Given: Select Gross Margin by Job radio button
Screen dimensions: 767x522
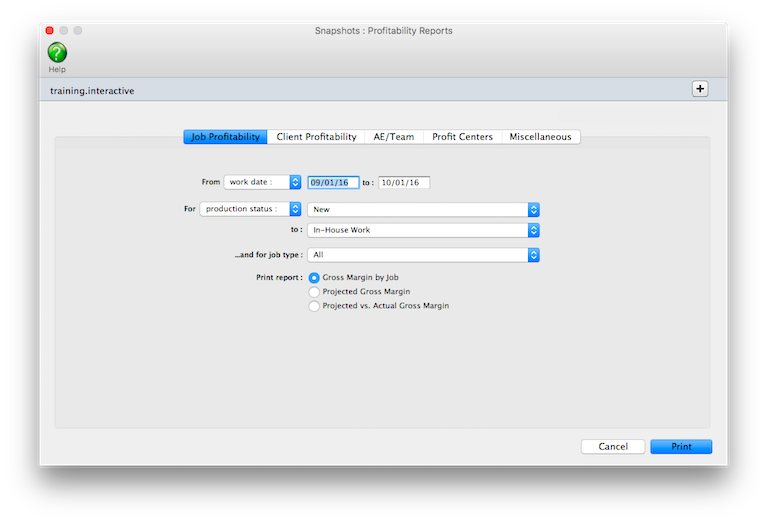Looking at the screenshot, I should click(315, 277).
